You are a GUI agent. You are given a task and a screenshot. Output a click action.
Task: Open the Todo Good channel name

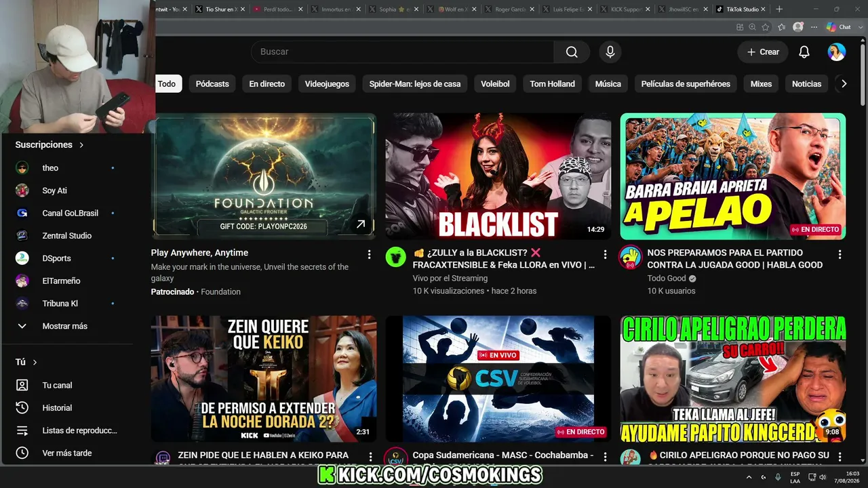click(x=667, y=278)
